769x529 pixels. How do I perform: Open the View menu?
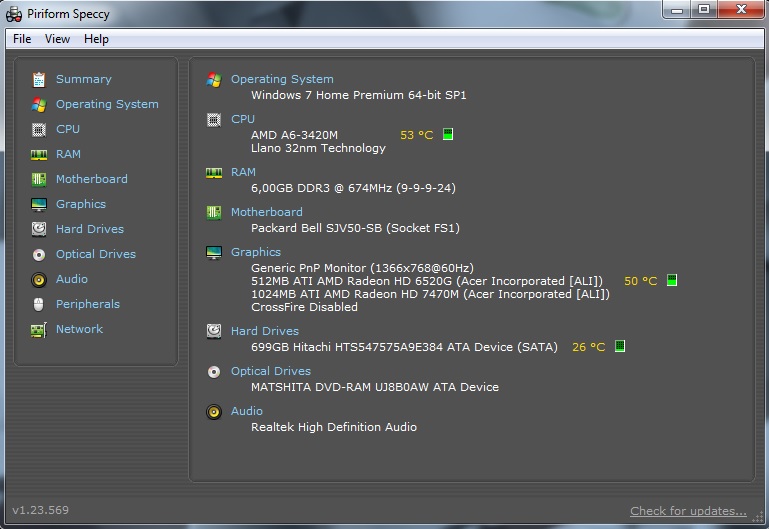point(58,39)
